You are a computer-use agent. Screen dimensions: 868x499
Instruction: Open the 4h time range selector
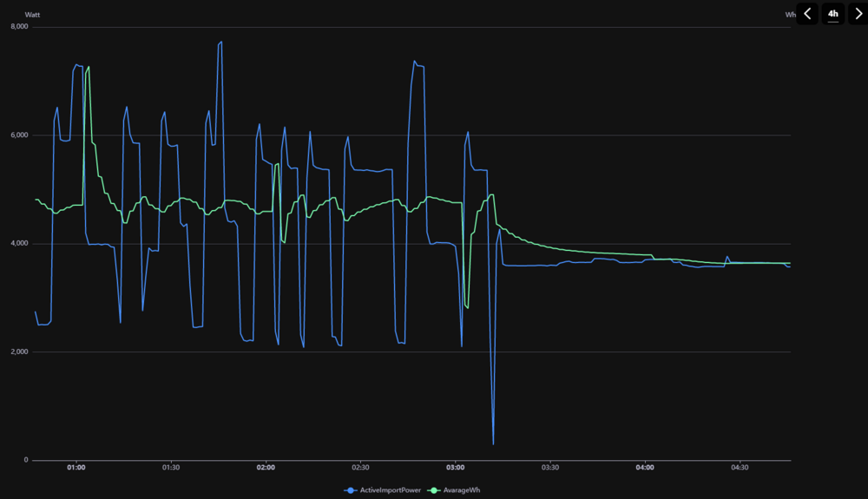pyautogui.click(x=833, y=14)
